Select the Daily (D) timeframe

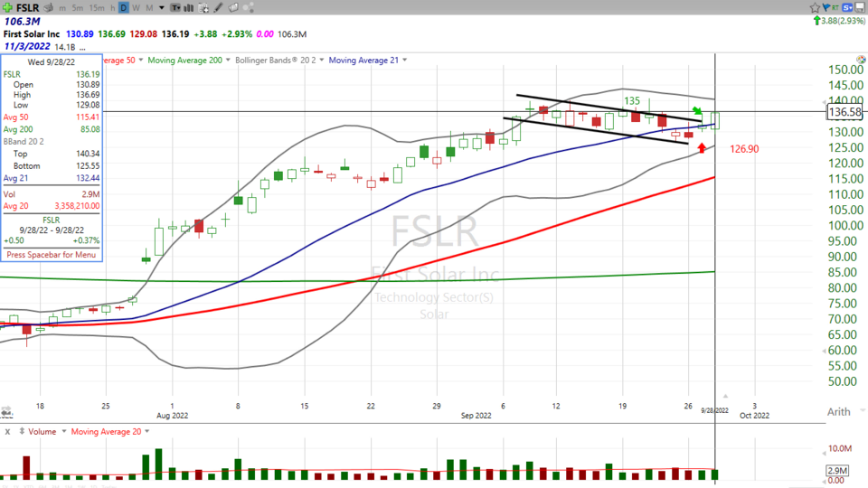[124, 8]
